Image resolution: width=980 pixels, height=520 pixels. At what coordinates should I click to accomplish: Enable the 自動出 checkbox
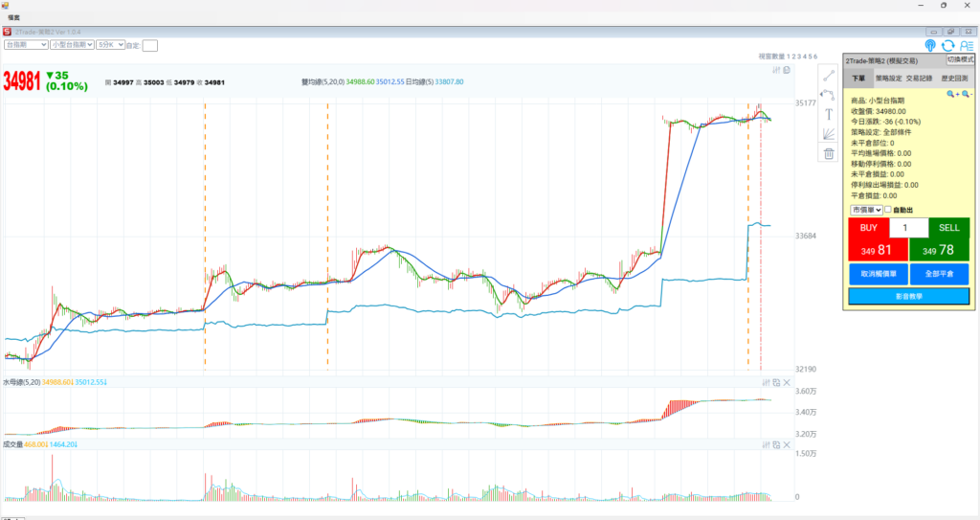pos(889,210)
